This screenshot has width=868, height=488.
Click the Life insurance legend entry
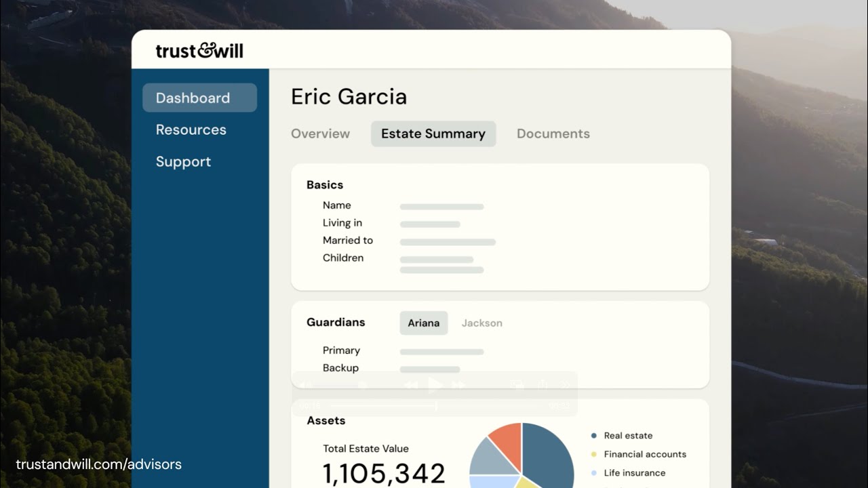coord(628,473)
